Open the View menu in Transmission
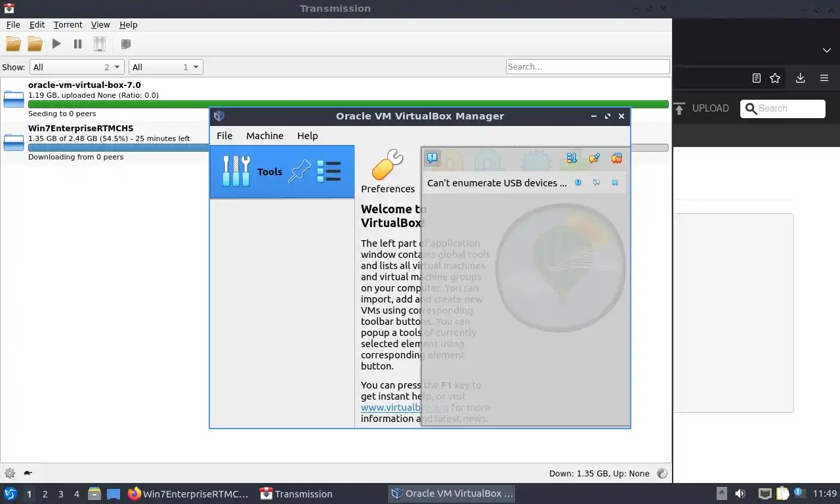Viewport: 840px width, 504px height. point(100,24)
